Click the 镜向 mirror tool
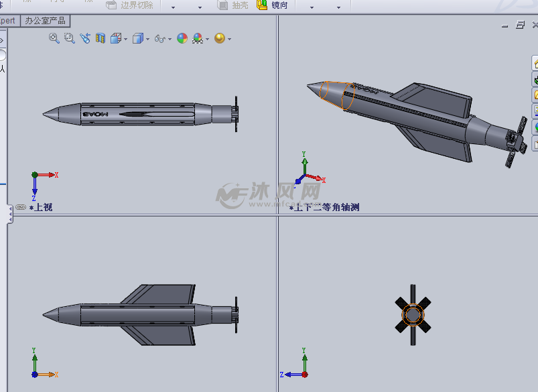 [273, 5]
